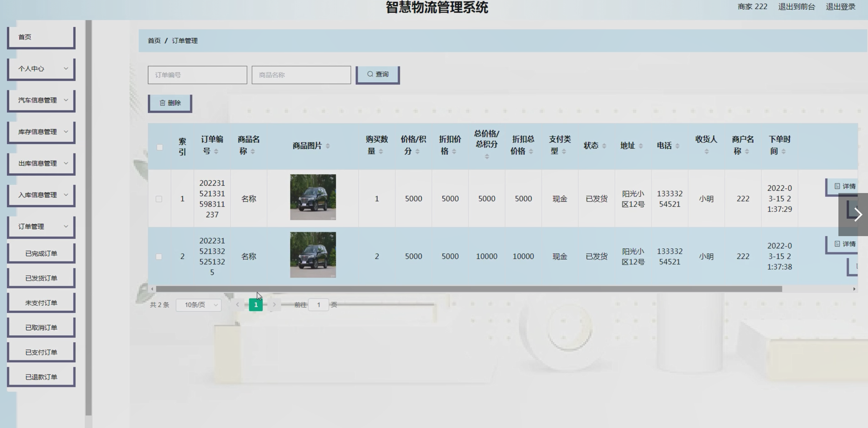
Task: Open 详情 for the first order
Action: tap(845, 187)
